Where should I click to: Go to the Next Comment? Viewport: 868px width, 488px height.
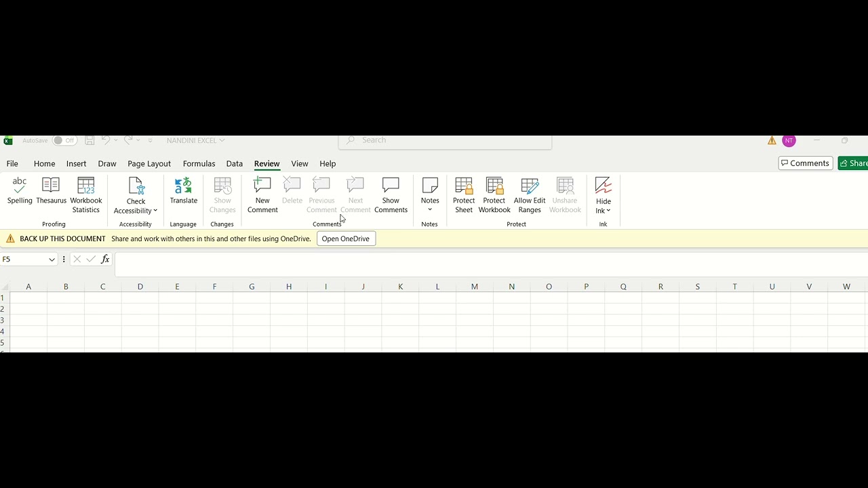point(355,195)
